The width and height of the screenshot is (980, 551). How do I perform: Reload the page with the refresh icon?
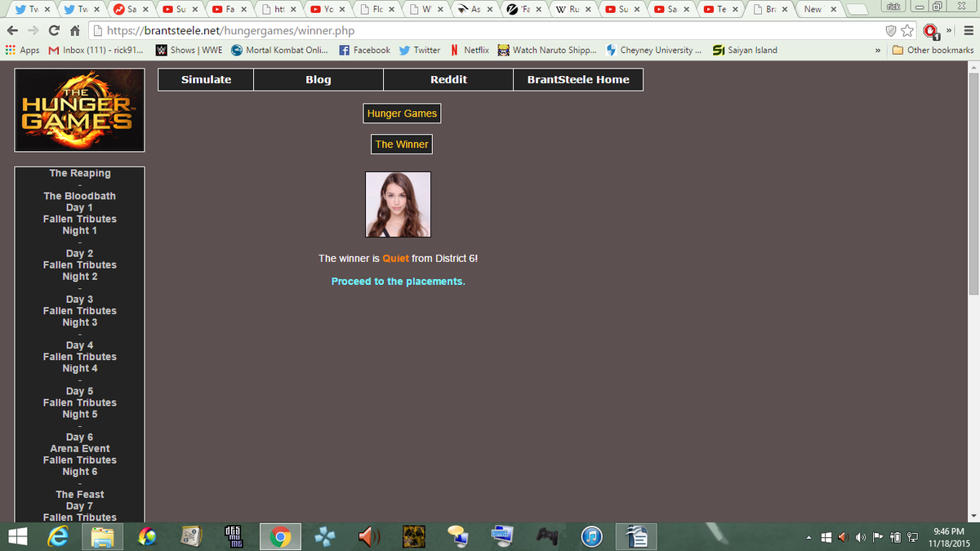[53, 31]
